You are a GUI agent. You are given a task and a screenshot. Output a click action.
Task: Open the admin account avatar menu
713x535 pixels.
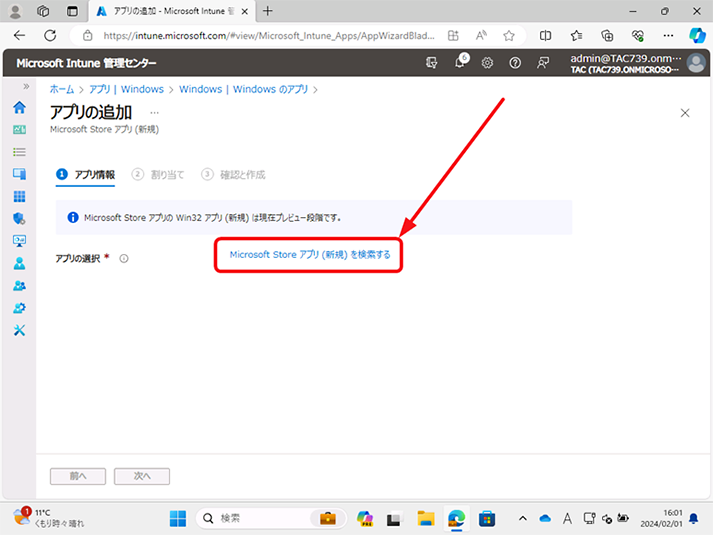pyautogui.click(x=696, y=63)
